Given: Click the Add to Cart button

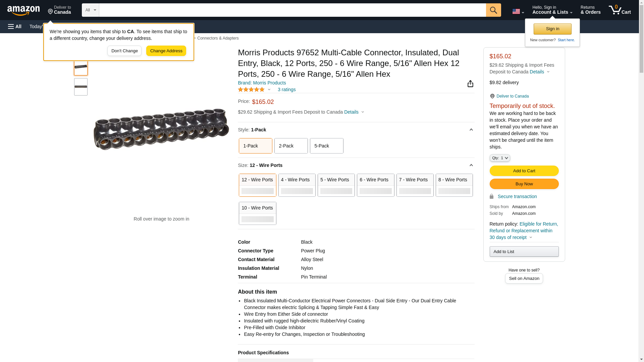Looking at the screenshot, I should pos(524,171).
